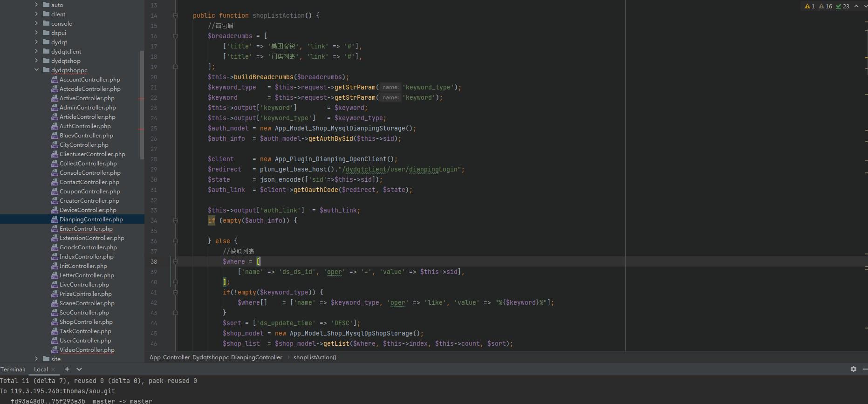Collapse the dydqtshoppc folder

click(x=36, y=70)
